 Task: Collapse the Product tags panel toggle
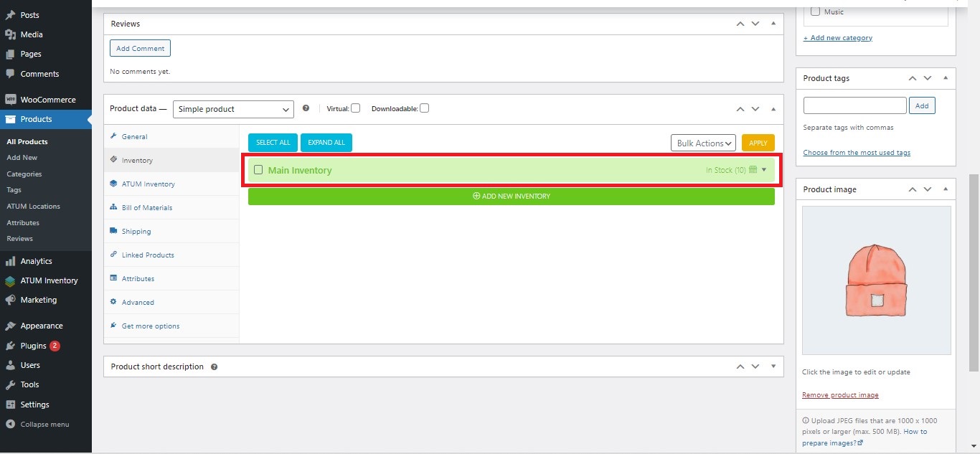coord(946,78)
